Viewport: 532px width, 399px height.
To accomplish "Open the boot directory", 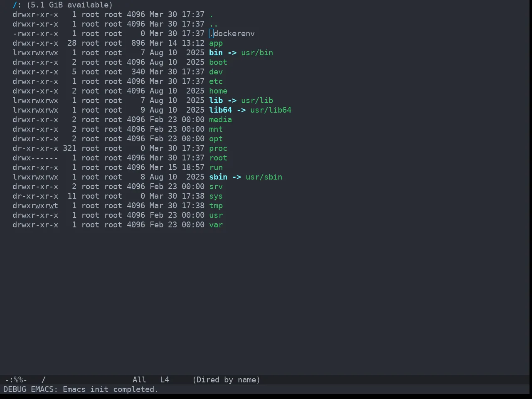I will point(218,62).
